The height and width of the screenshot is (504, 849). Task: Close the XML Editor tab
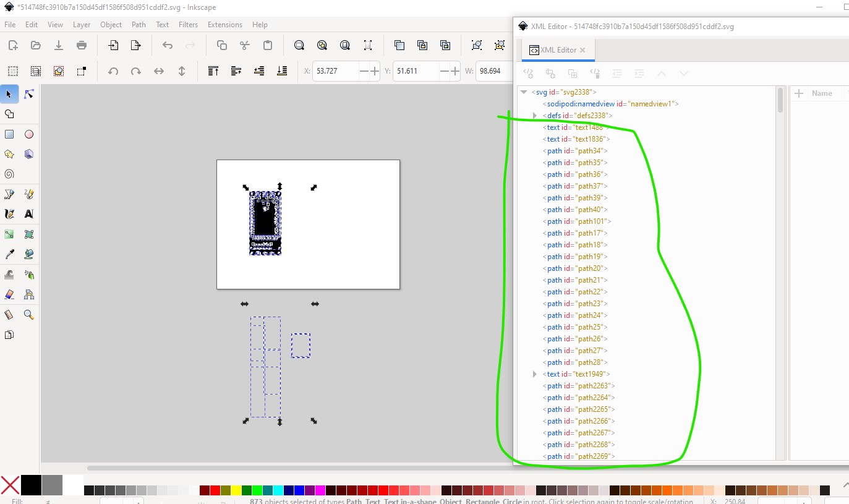[x=582, y=50]
